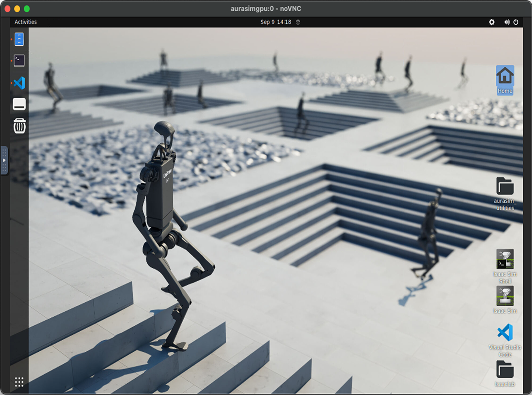Open the Sep 9 14:18 clock menu
532x395 pixels.
coord(276,22)
